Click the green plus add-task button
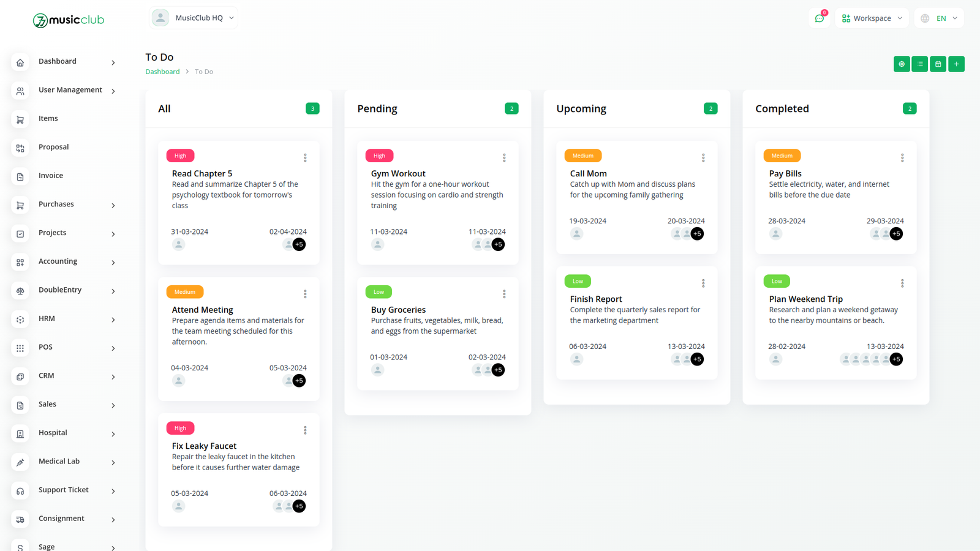This screenshot has width=980, height=551. click(x=956, y=64)
